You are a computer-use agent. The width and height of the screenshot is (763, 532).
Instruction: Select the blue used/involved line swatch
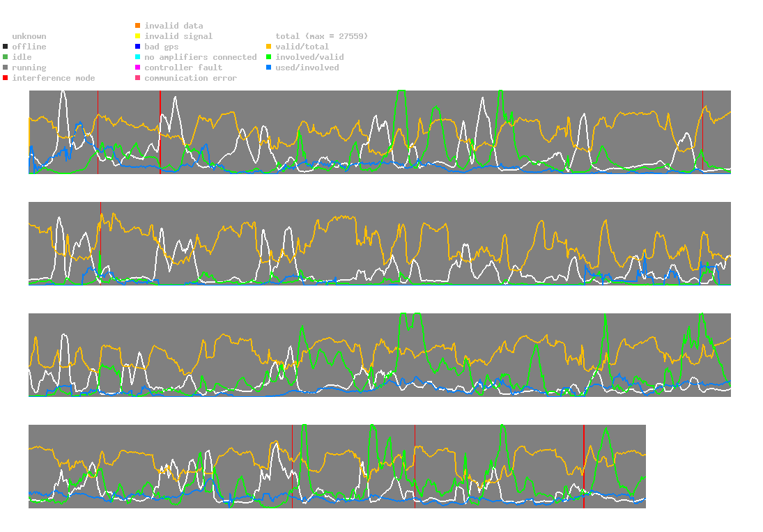269,68
